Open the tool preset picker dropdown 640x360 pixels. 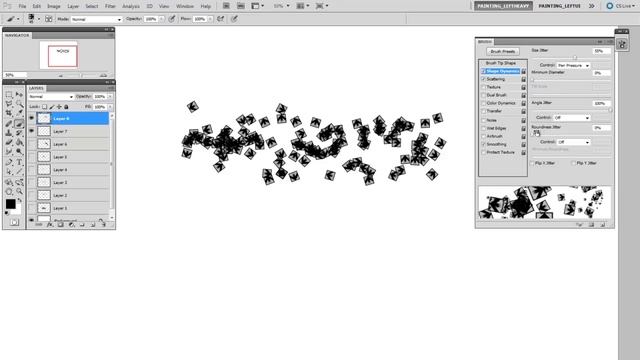(x=18, y=19)
